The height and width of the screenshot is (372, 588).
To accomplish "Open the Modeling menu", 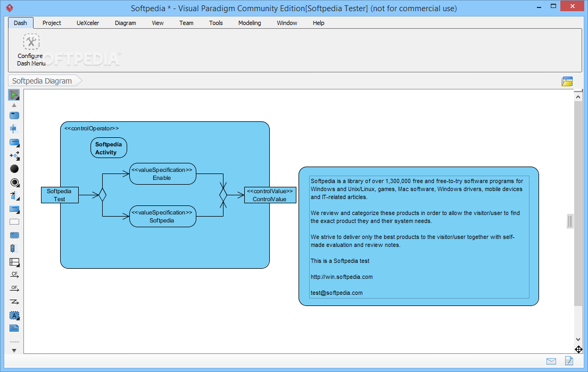I will (x=250, y=23).
